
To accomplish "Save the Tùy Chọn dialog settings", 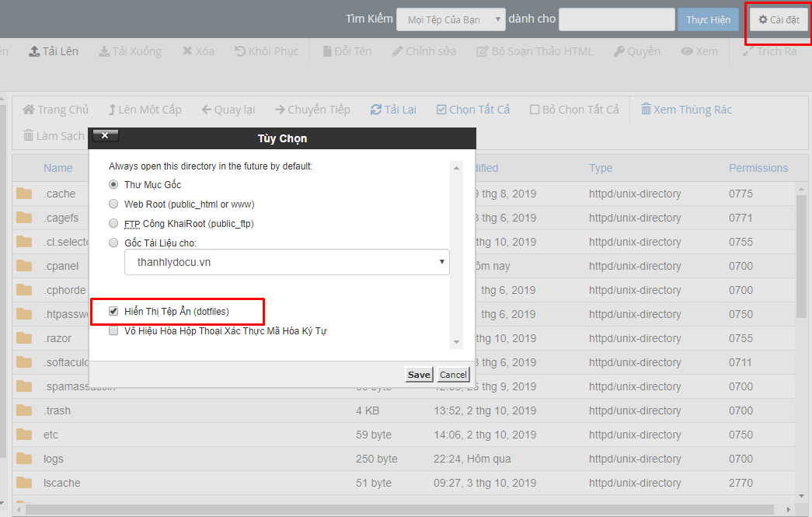I will click(419, 375).
